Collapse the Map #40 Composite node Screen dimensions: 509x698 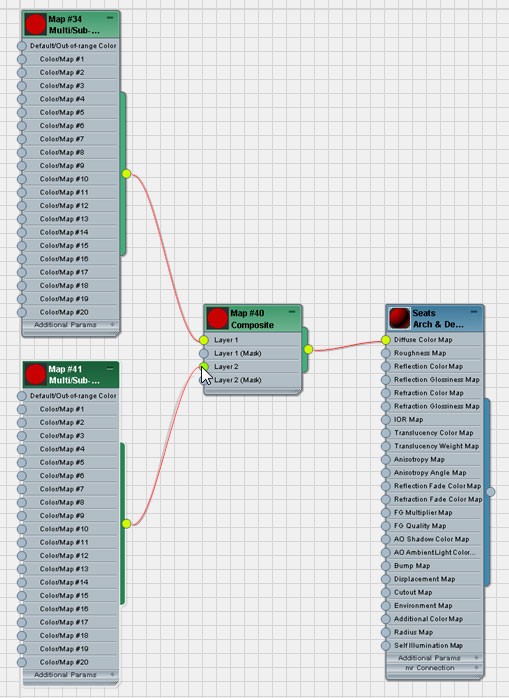(x=292, y=312)
